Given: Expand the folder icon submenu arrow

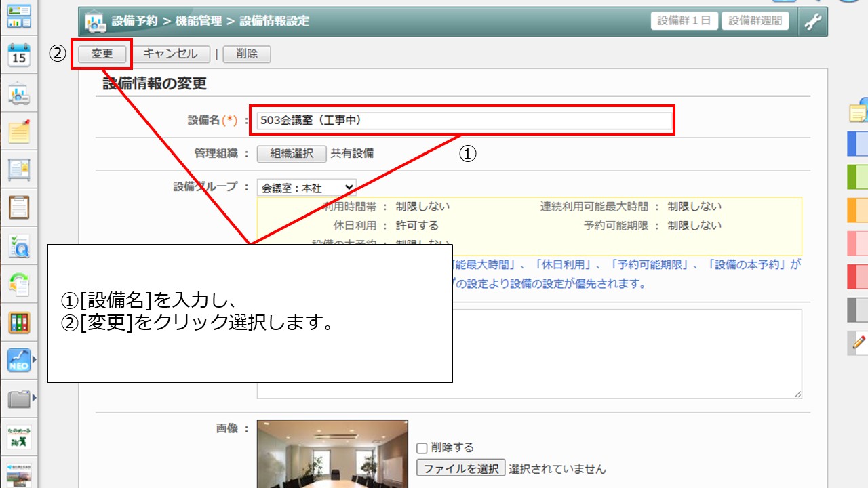Looking at the screenshot, I should 35,399.
